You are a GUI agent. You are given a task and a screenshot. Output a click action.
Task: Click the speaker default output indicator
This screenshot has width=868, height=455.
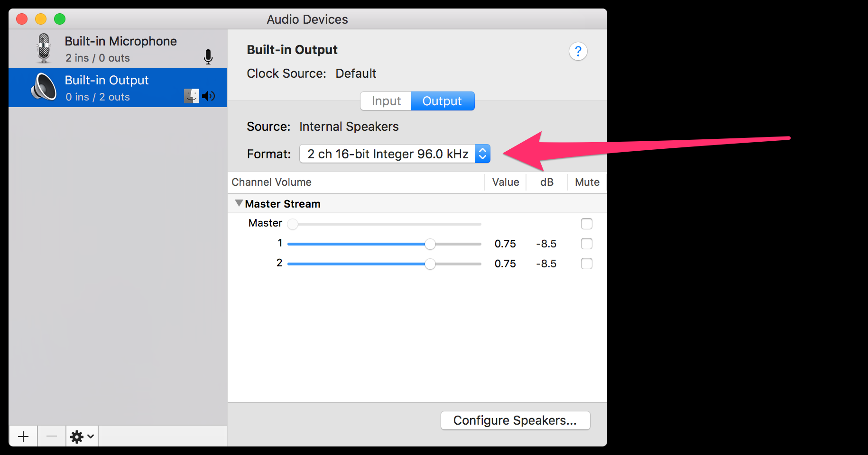[209, 96]
